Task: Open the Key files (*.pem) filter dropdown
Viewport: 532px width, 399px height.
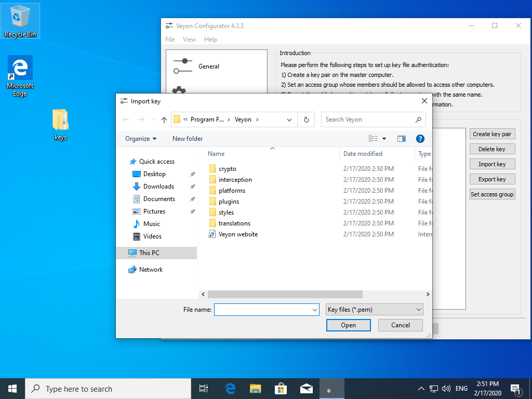Action: pos(374,310)
